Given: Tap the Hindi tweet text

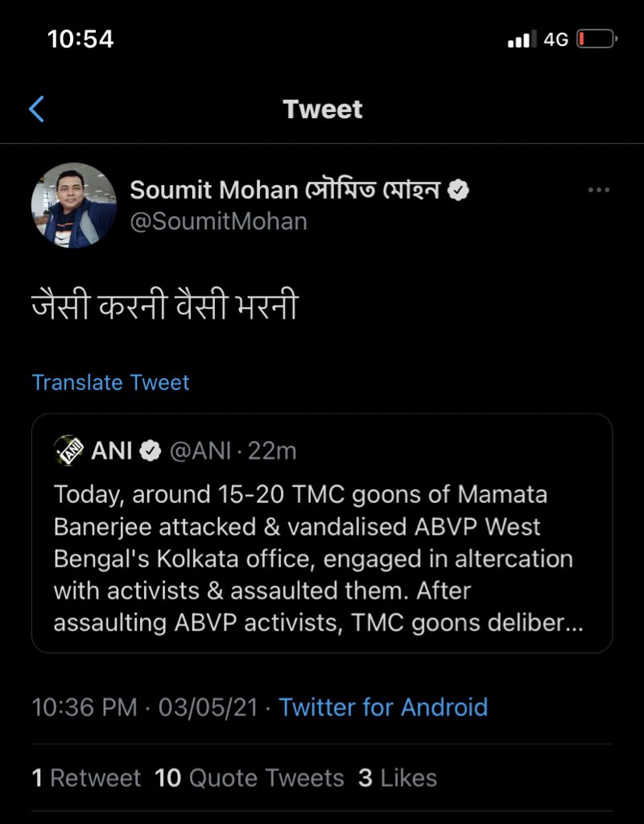Looking at the screenshot, I should pyautogui.click(x=165, y=305).
